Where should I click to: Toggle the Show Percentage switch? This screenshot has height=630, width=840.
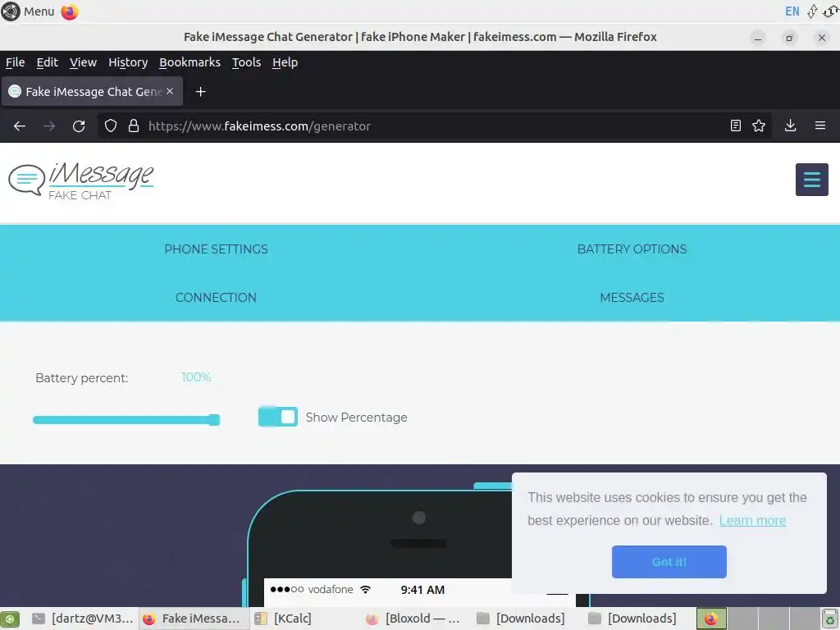tap(278, 417)
